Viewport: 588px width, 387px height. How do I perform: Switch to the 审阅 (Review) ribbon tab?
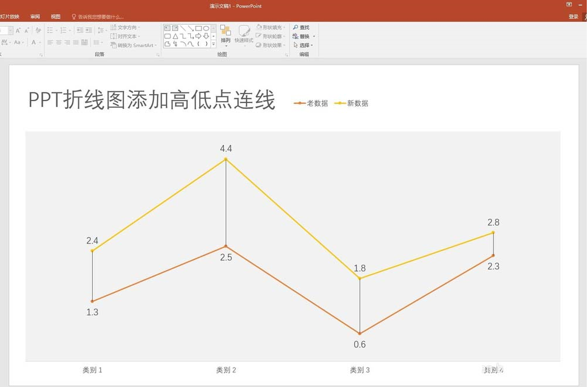[35, 16]
